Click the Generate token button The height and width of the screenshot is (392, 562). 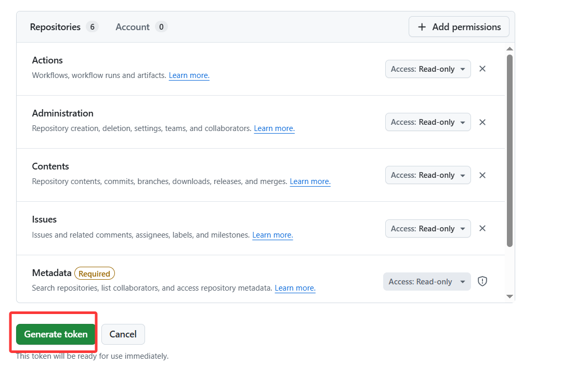coord(56,334)
